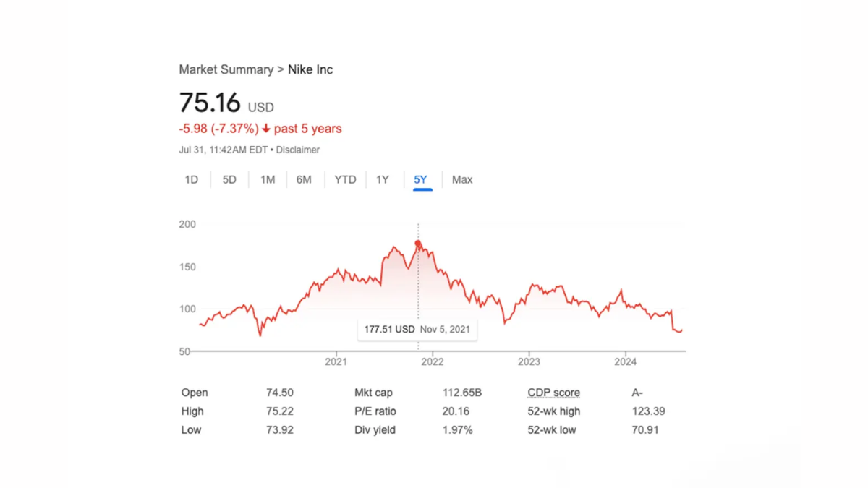Click the red peak marker dot
The width and height of the screenshot is (868, 488).
[x=418, y=244]
